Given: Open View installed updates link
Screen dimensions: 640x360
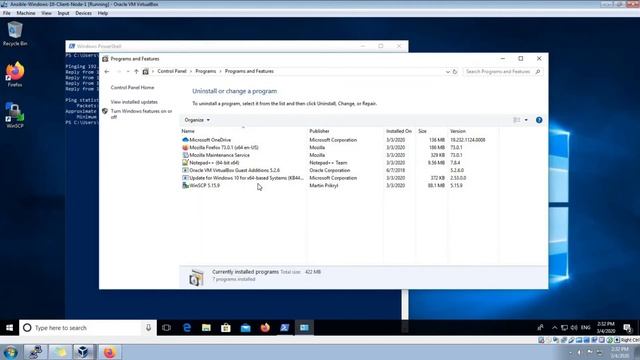Looking at the screenshot, I should [134, 102].
